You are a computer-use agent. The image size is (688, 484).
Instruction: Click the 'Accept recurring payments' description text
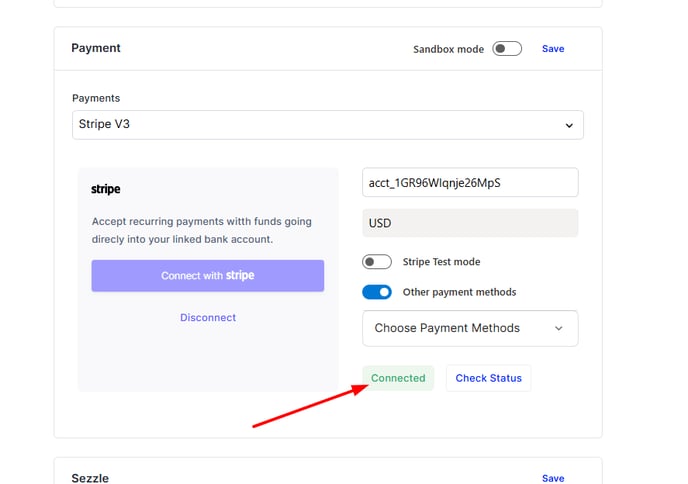point(201,230)
